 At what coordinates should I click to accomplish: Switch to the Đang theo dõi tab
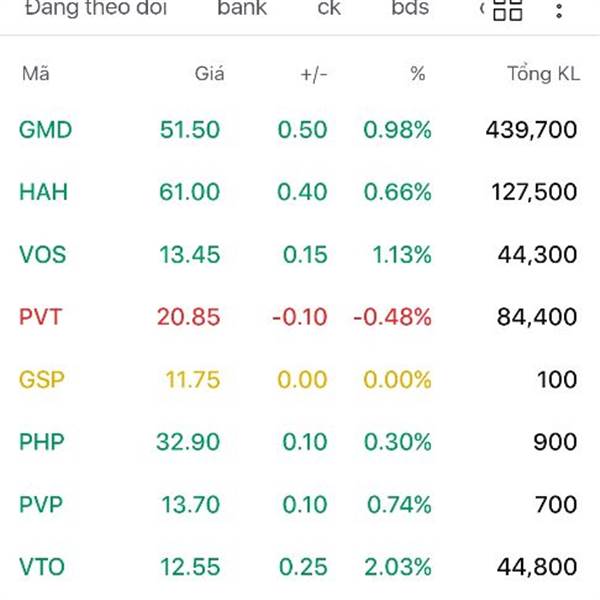point(96,8)
